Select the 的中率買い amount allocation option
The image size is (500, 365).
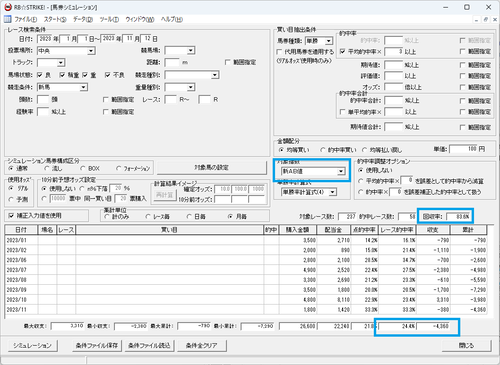322,150
